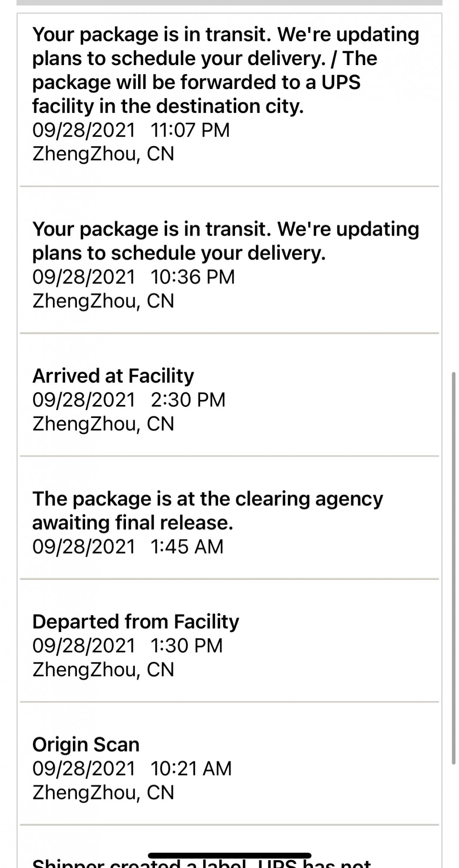This screenshot has width=459, height=868.
Task: Tap ZhengZhou, CN under Departed from Facility
Action: pyautogui.click(x=103, y=669)
